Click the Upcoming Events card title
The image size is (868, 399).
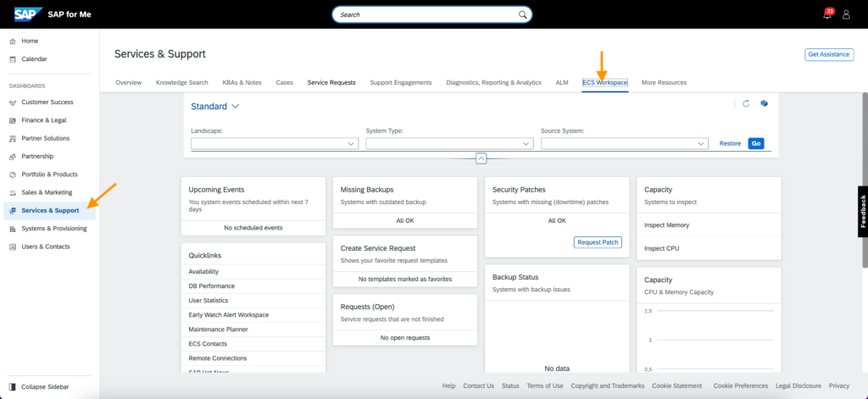pos(216,189)
